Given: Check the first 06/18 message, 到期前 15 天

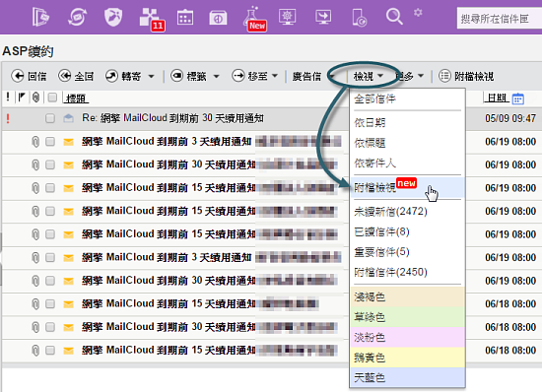Looking at the screenshot, I should (50, 303).
